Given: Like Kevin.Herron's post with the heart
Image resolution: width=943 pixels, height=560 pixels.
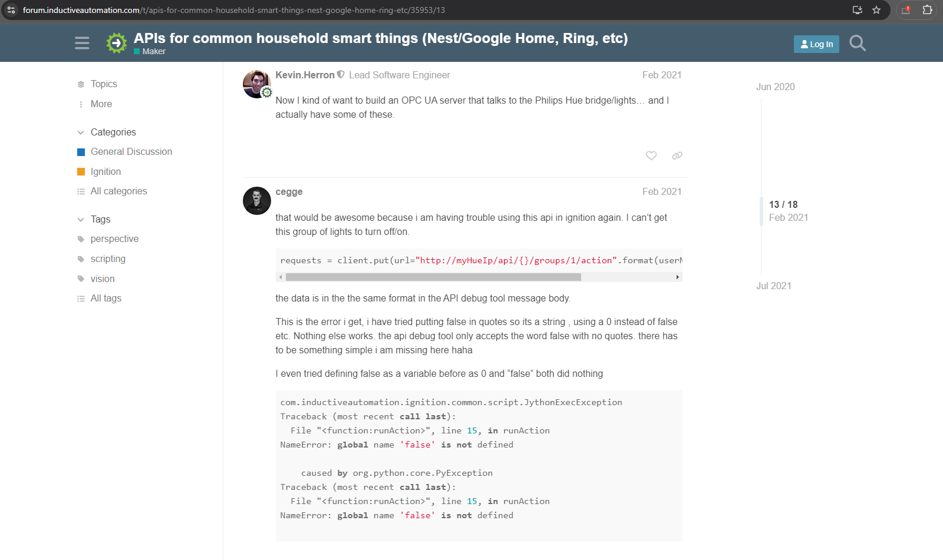Looking at the screenshot, I should [651, 155].
